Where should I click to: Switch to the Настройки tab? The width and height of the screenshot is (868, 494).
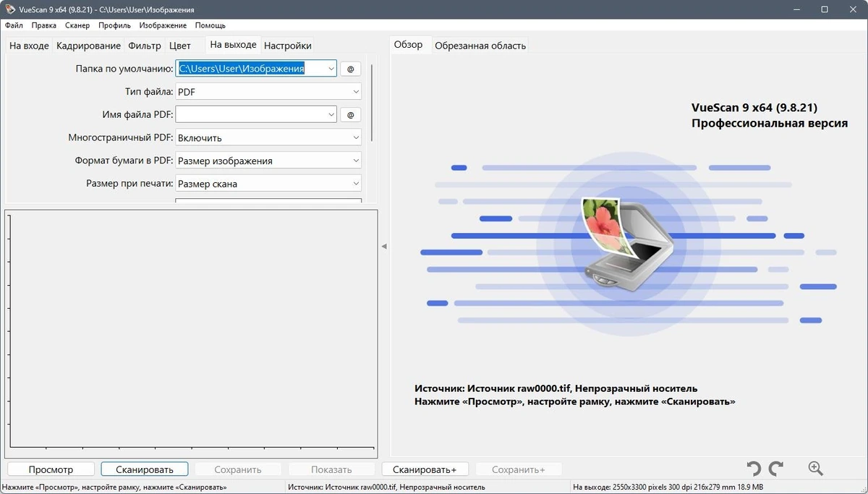(x=288, y=46)
